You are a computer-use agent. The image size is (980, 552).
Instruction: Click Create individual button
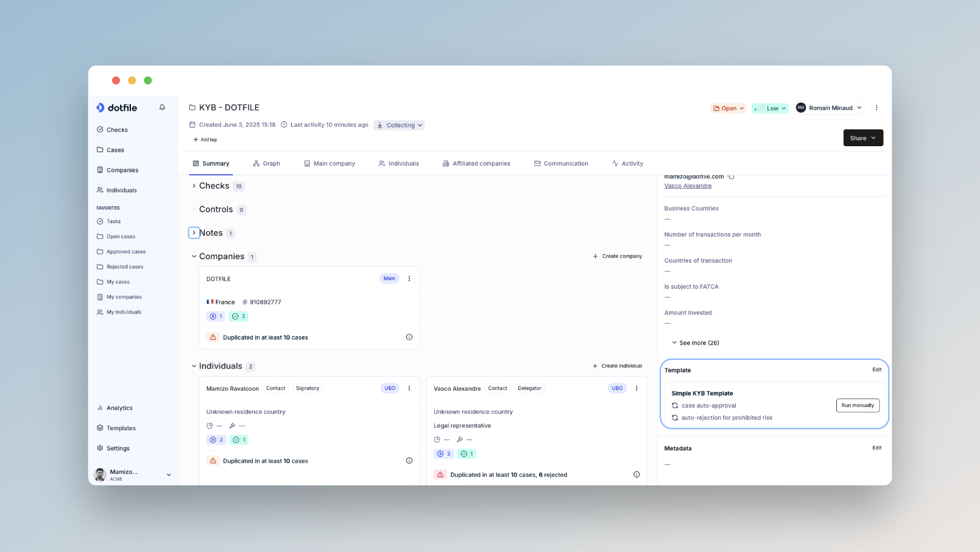pyautogui.click(x=617, y=366)
